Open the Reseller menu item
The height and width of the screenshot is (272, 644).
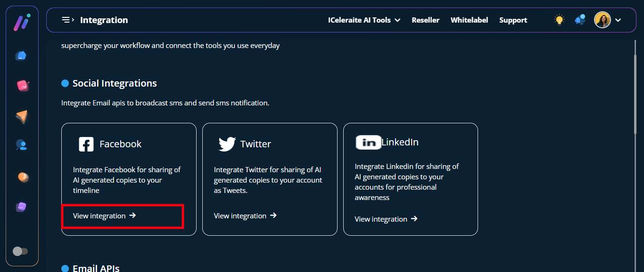[x=425, y=20]
